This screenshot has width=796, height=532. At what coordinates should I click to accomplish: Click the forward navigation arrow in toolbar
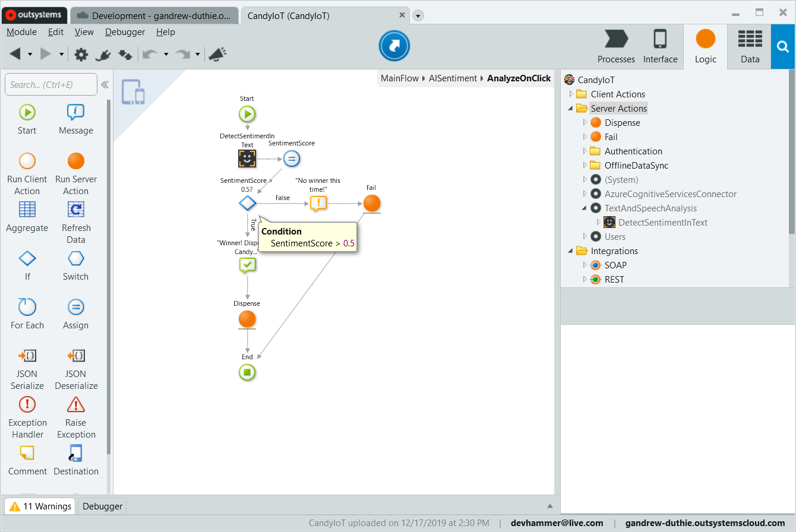pos(46,54)
